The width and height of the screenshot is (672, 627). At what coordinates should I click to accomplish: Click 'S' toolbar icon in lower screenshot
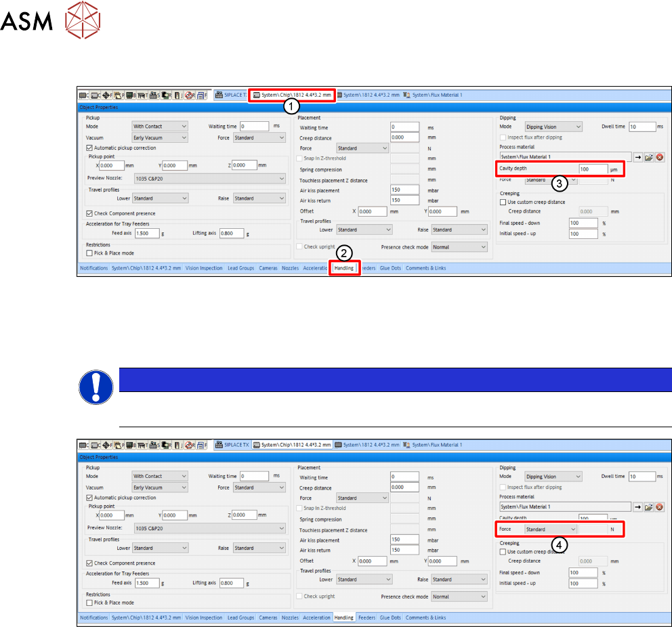[x=154, y=445]
